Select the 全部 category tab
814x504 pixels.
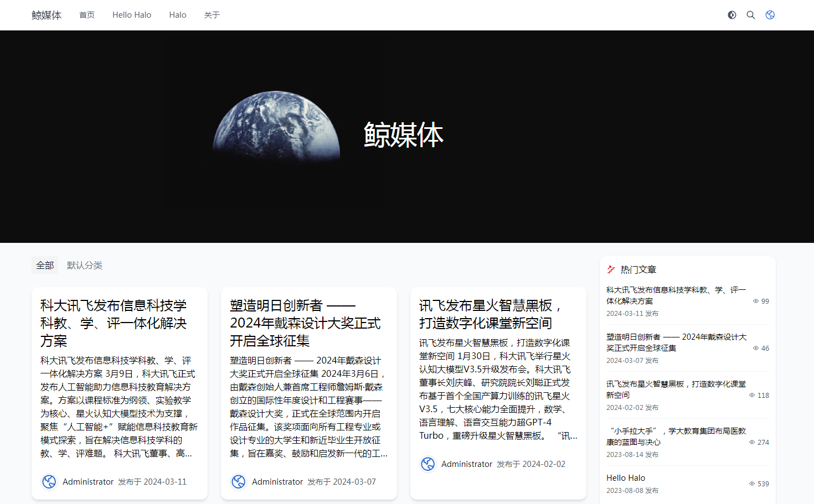[45, 266]
